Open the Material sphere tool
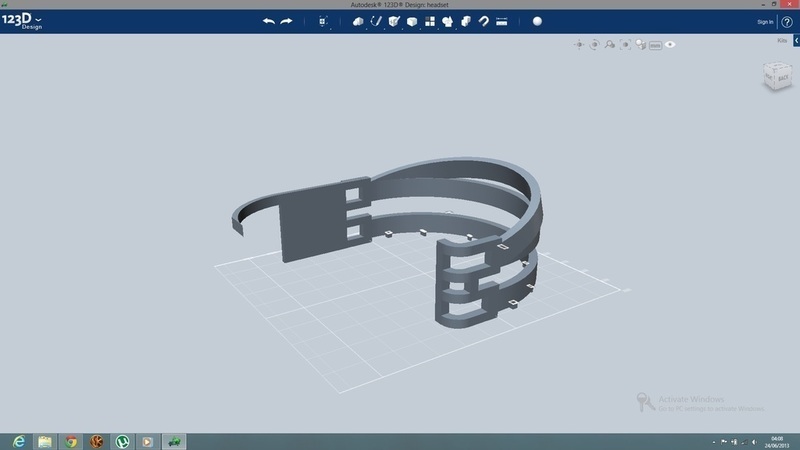 coord(537,21)
